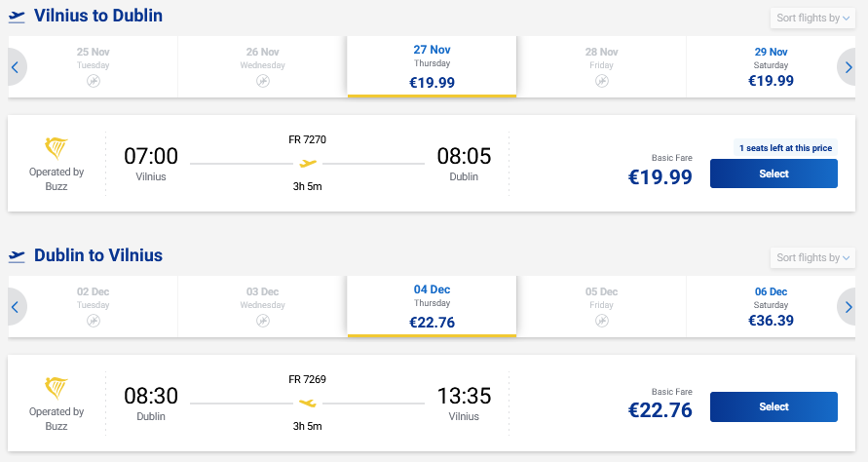Switch to the 29 Nov Saturday date tab
The width and height of the screenshot is (868, 462).
coord(771,66)
